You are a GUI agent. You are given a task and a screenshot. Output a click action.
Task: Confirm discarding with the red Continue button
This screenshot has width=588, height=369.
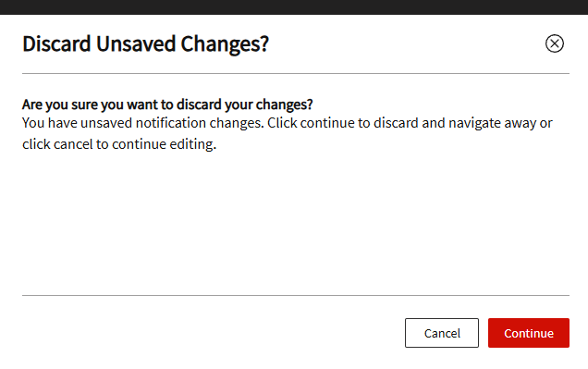click(x=529, y=333)
